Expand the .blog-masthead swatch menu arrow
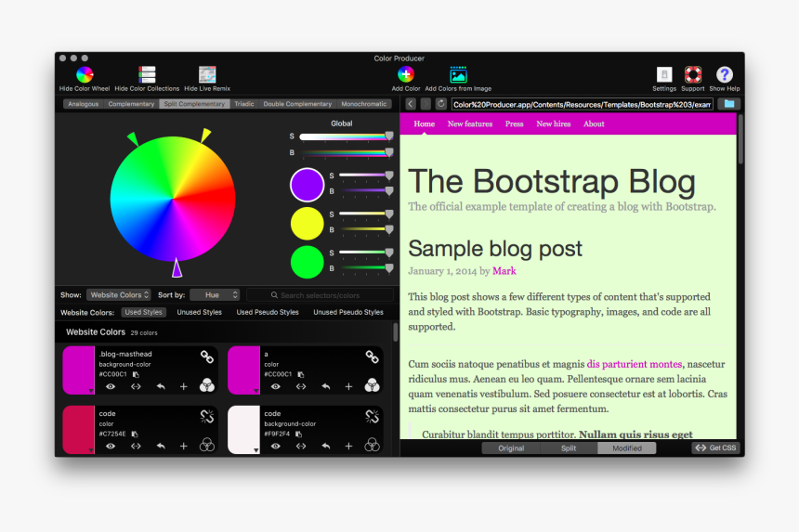 [x=91, y=391]
